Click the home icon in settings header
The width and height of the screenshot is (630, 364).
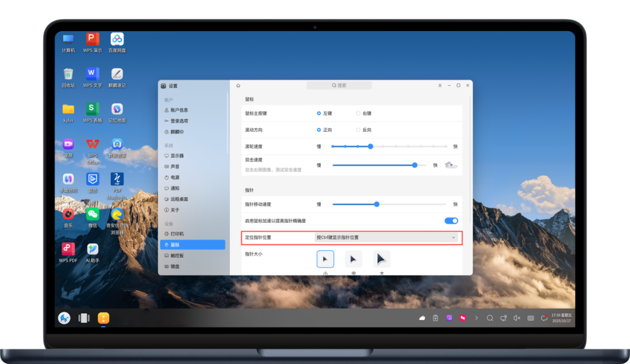pos(238,85)
